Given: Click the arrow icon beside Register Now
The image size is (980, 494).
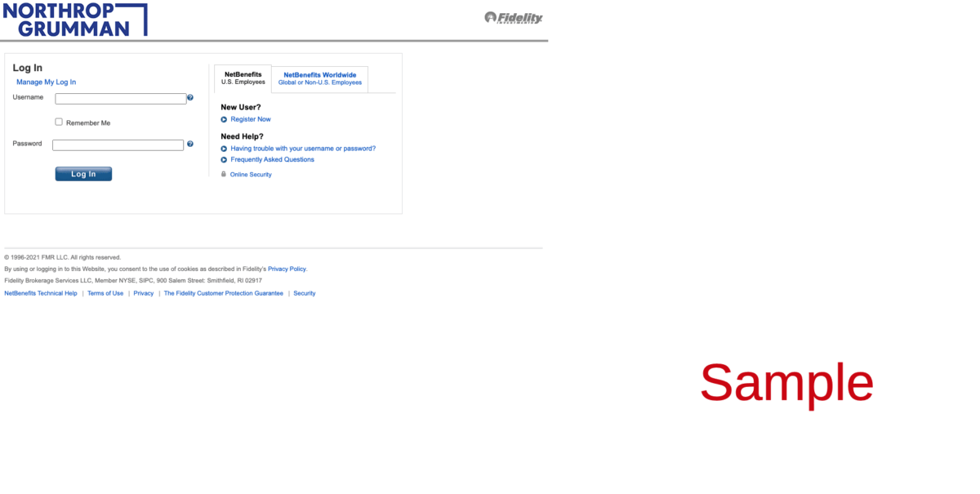Looking at the screenshot, I should (x=224, y=120).
